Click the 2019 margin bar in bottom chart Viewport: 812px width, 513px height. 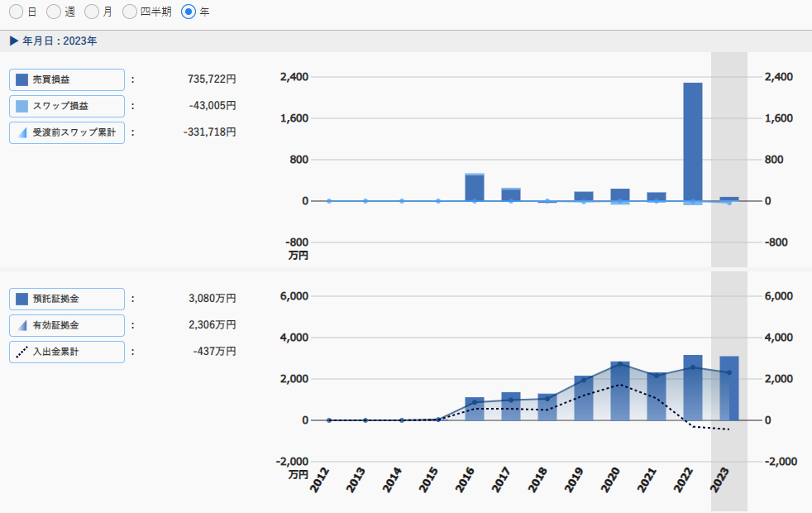[584, 398]
